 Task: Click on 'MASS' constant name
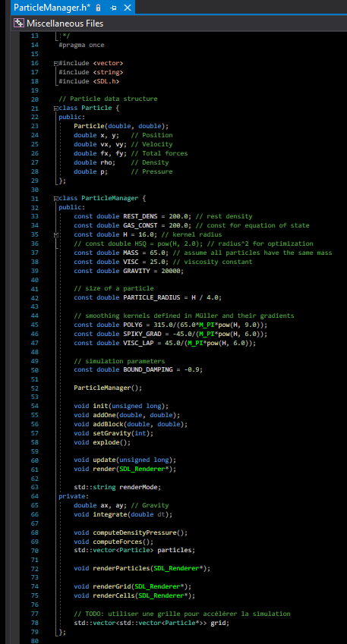tap(131, 253)
